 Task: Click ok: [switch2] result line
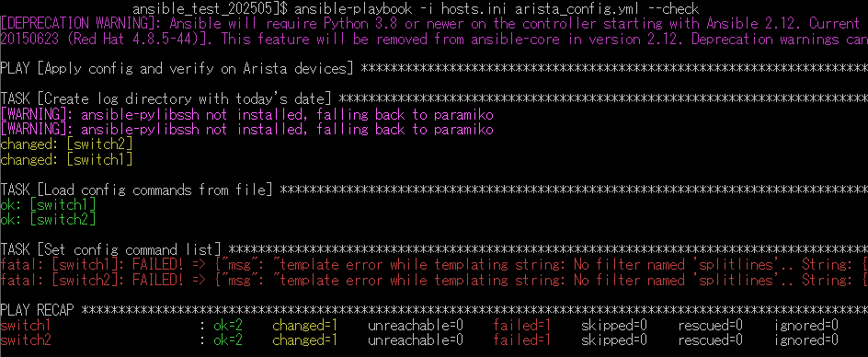click(x=48, y=220)
